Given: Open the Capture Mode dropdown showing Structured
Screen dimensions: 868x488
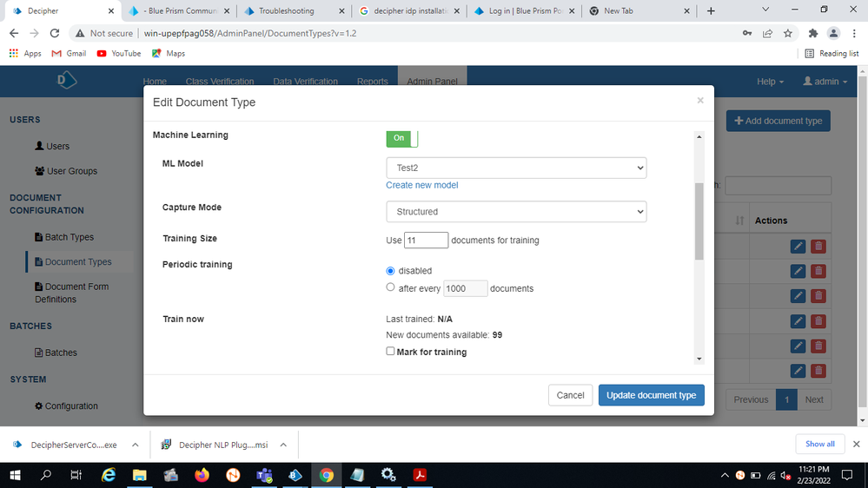Looking at the screenshot, I should [x=516, y=211].
